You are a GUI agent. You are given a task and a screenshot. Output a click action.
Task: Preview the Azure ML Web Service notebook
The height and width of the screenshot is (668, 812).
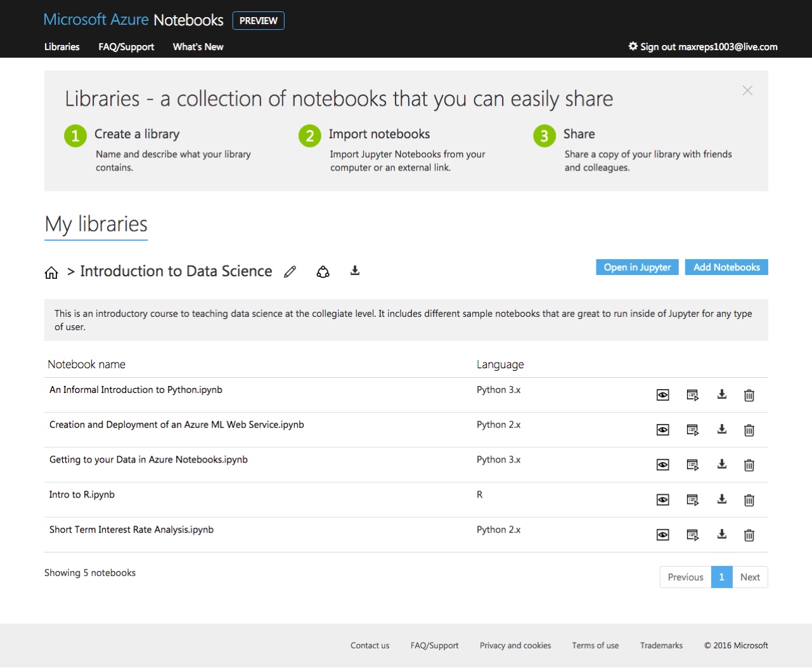[663, 430]
